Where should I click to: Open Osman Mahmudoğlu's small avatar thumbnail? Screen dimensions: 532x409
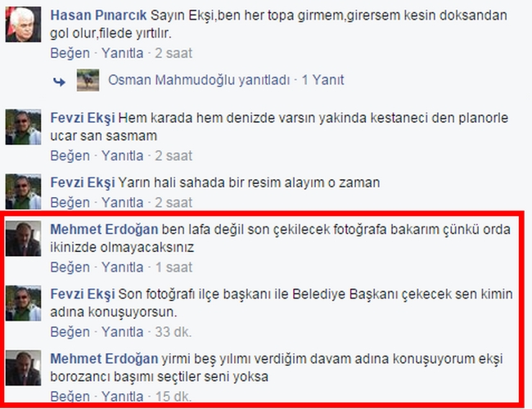(x=88, y=80)
